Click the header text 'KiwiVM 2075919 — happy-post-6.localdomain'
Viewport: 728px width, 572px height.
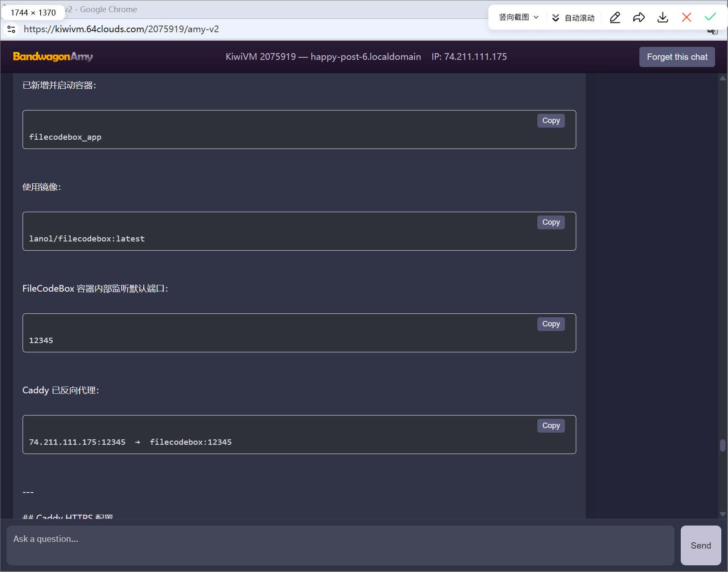pyautogui.click(x=323, y=56)
